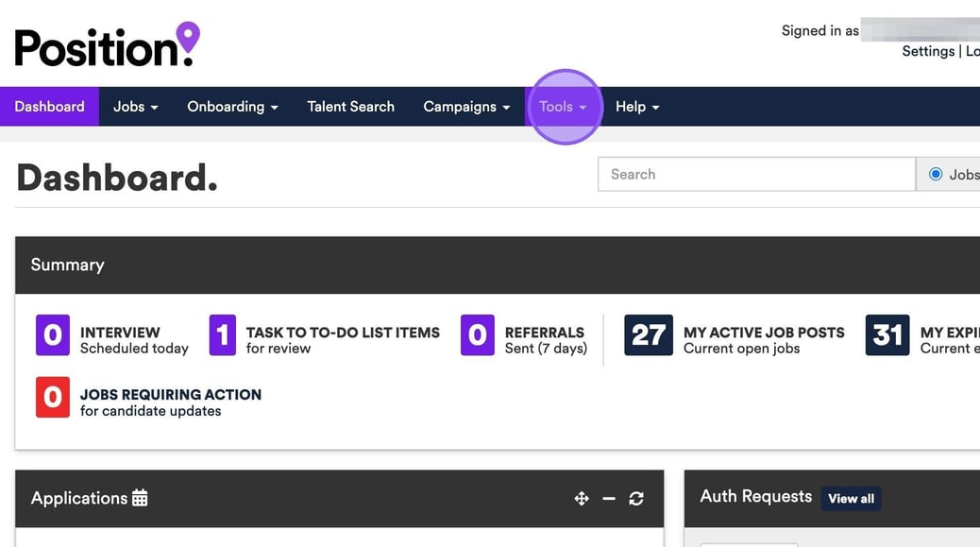Open the Tools menu
980x547 pixels.
pyautogui.click(x=563, y=107)
